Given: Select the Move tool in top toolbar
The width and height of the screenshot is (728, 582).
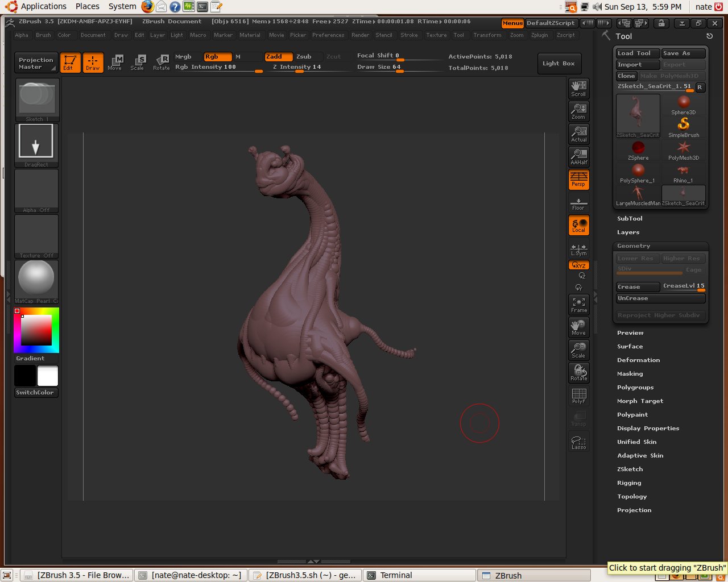Looking at the screenshot, I should (115, 63).
